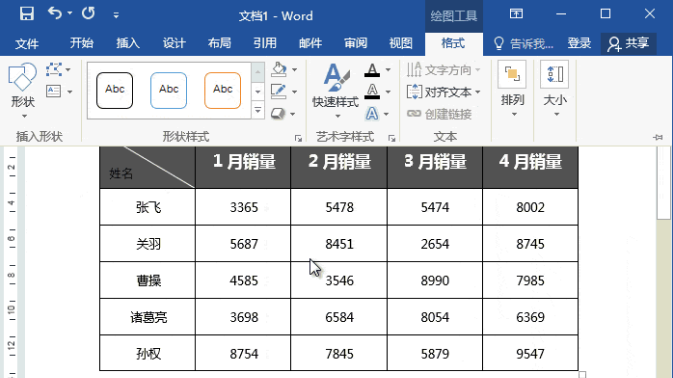
Task: Click the Redo/Repeat icon
Action: [x=88, y=14]
